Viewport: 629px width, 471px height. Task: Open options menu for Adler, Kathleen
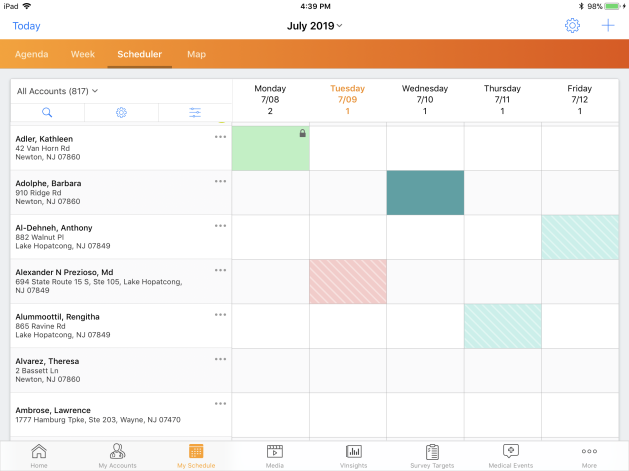(220, 137)
